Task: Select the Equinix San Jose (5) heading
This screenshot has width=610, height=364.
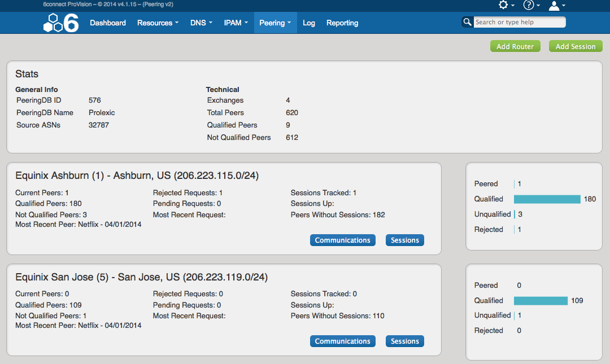Action: pos(142,277)
